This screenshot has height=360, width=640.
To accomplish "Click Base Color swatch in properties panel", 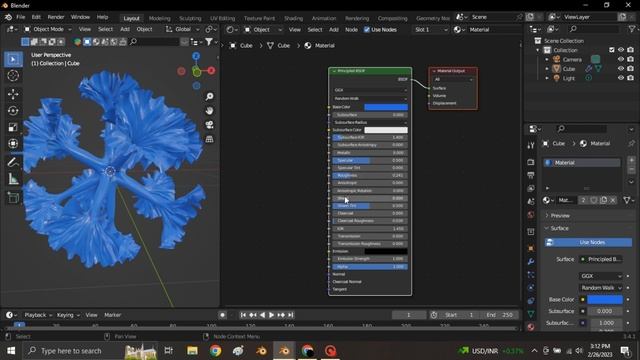I will point(604,300).
